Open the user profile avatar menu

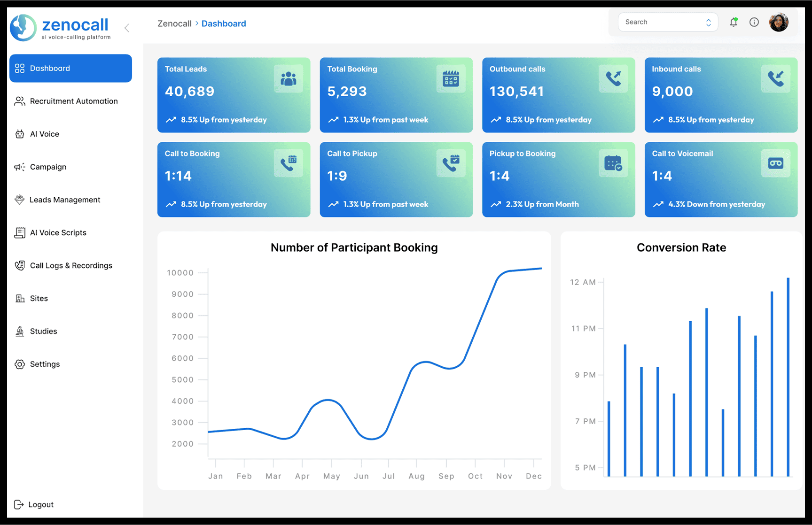tap(779, 22)
